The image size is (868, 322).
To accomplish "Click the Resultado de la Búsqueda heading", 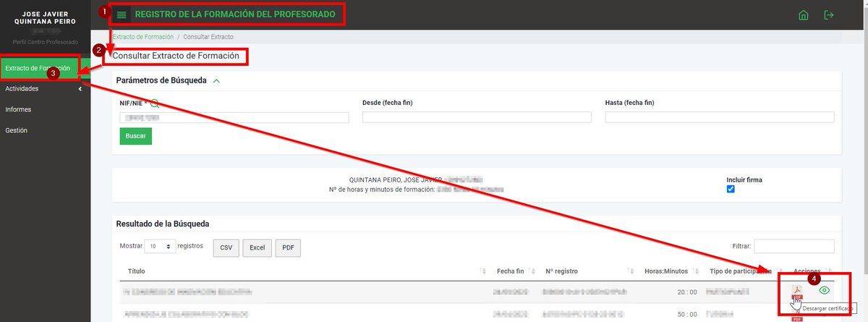I will [x=163, y=224].
